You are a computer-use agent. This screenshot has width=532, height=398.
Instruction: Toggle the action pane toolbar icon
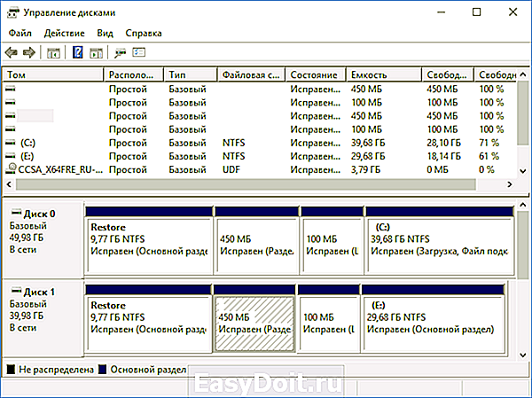click(x=96, y=52)
